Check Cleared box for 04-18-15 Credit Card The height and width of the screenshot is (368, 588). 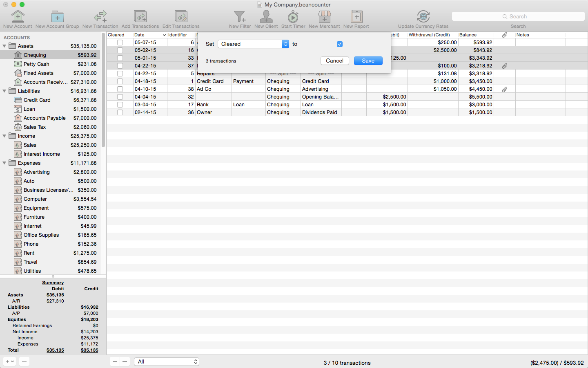click(120, 81)
